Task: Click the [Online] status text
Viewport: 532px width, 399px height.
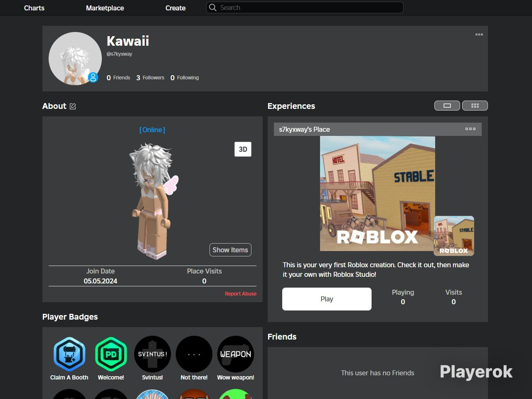Action: click(x=152, y=130)
